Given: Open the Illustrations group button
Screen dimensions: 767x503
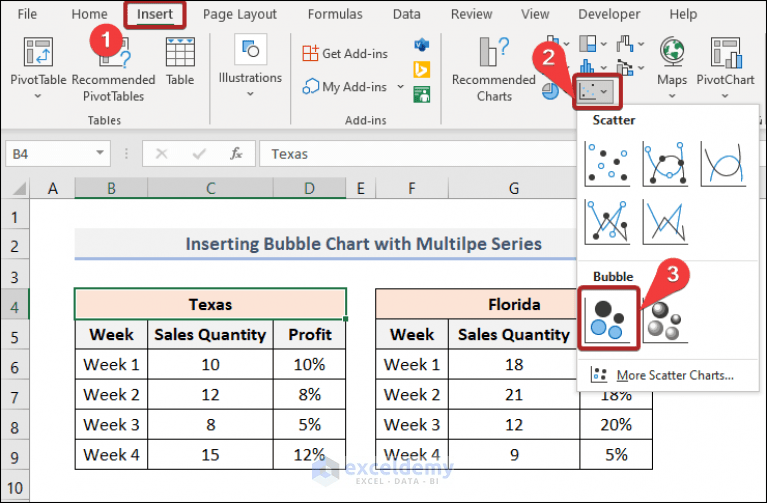Looking at the screenshot, I should point(250,66).
